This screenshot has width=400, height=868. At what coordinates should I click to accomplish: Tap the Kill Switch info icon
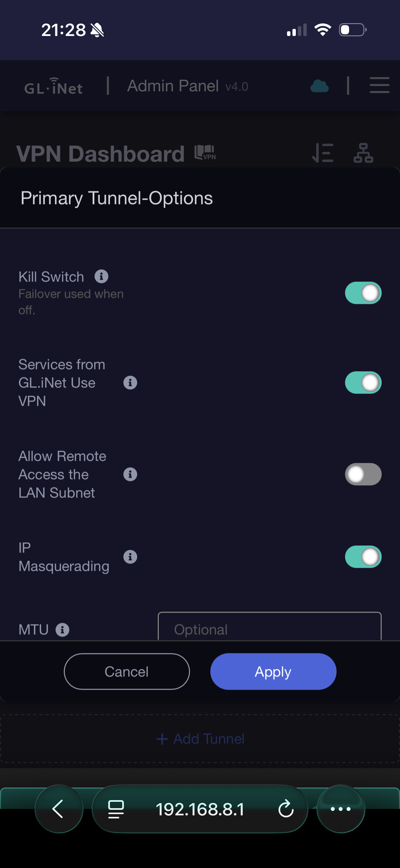click(101, 276)
